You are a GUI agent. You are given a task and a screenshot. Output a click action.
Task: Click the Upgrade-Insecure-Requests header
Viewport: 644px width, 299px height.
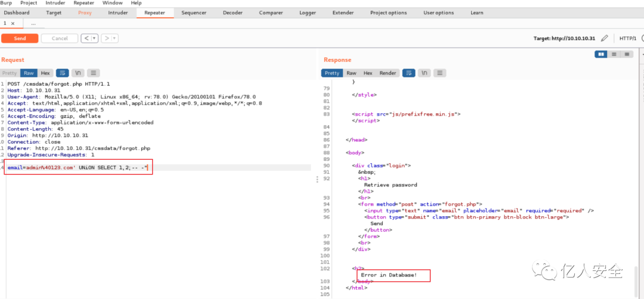51,155
